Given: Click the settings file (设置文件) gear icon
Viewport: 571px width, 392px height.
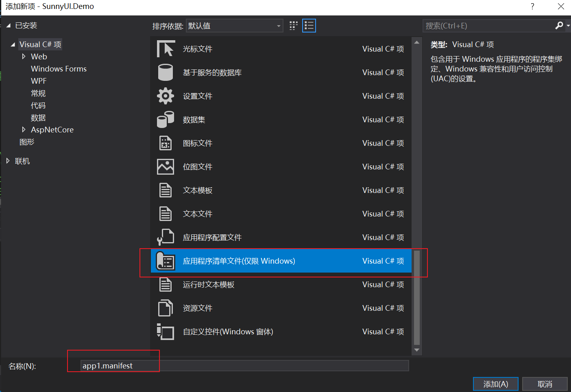Looking at the screenshot, I should click(x=166, y=96).
